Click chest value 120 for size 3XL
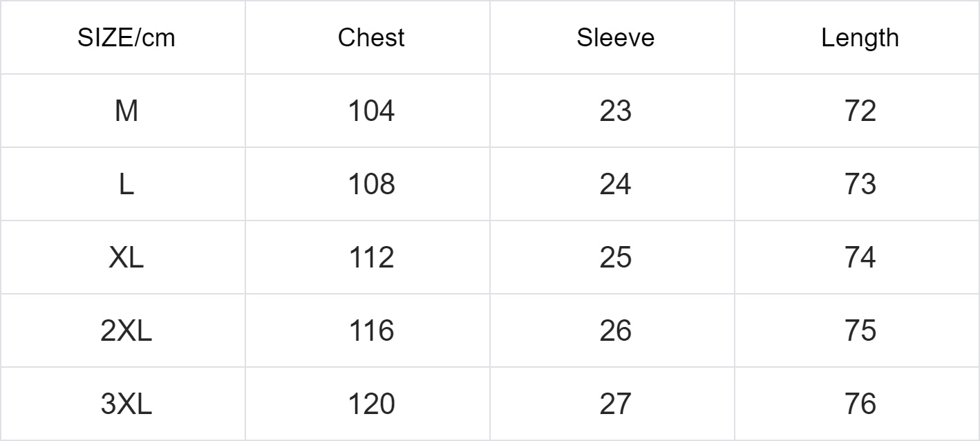980x441 pixels. coord(370,404)
